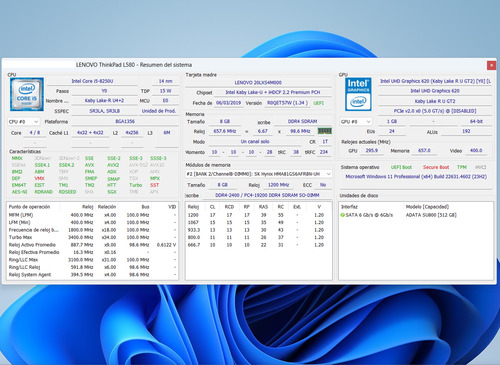The image size is (500, 365).
Task: Click the green memory module chip icon
Action: click(325, 131)
